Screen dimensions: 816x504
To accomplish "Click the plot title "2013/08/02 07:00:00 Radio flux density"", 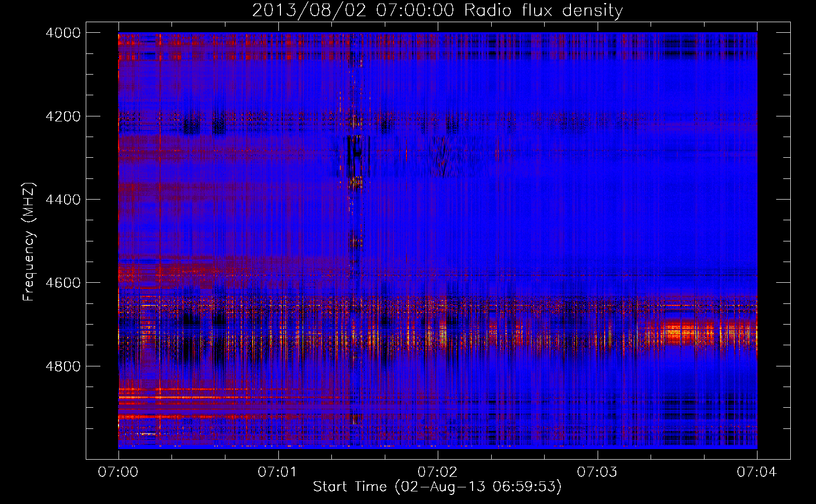I will pos(437,11).
